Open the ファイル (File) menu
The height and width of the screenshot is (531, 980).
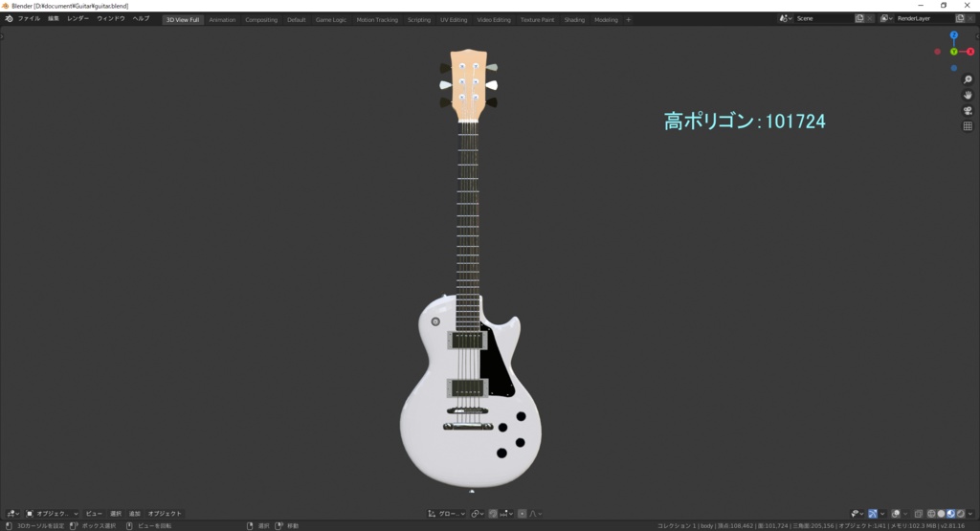coord(29,19)
